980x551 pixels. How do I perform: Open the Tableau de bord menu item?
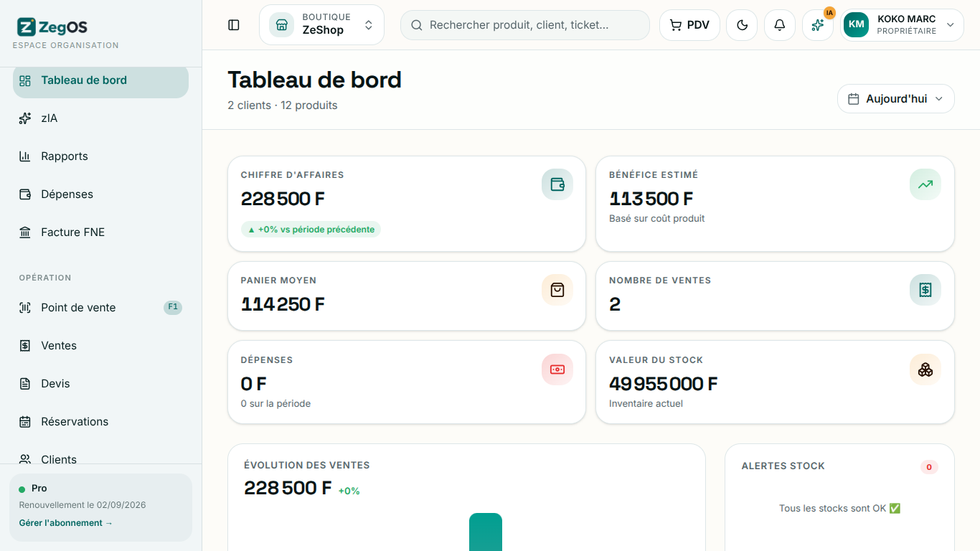[100, 80]
